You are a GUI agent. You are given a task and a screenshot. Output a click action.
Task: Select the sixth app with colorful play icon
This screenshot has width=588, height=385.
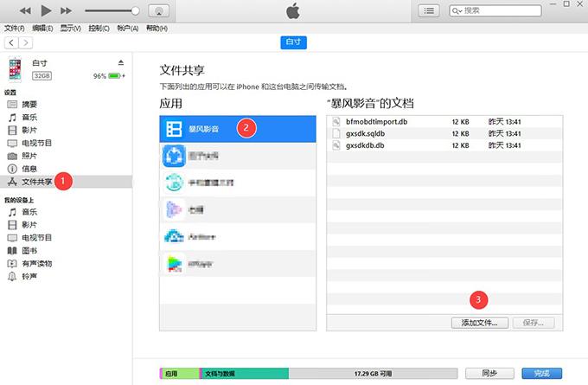[238, 264]
